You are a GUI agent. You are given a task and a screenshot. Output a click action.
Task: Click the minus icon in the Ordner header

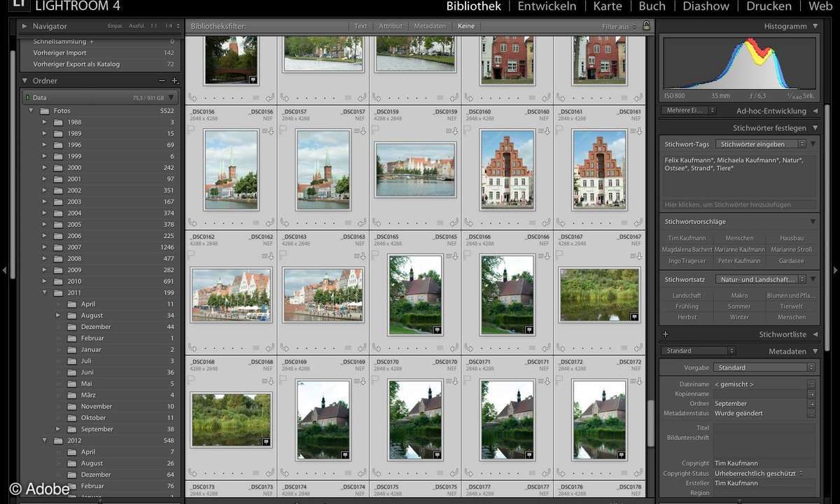click(163, 81)
